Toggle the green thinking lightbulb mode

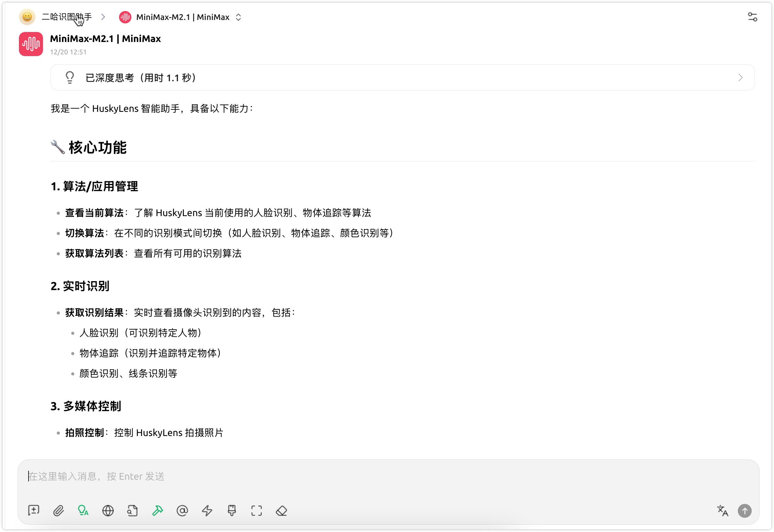(x=83, y=510)
